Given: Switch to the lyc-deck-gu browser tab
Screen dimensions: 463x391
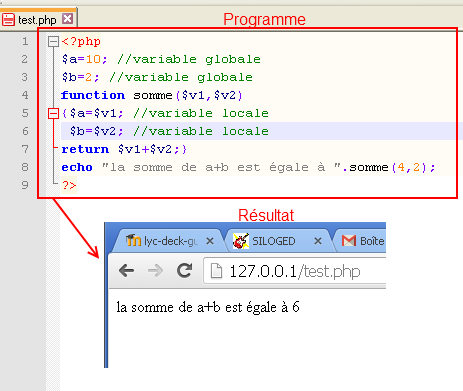Looking at the screenshot, I should [167, 241].
